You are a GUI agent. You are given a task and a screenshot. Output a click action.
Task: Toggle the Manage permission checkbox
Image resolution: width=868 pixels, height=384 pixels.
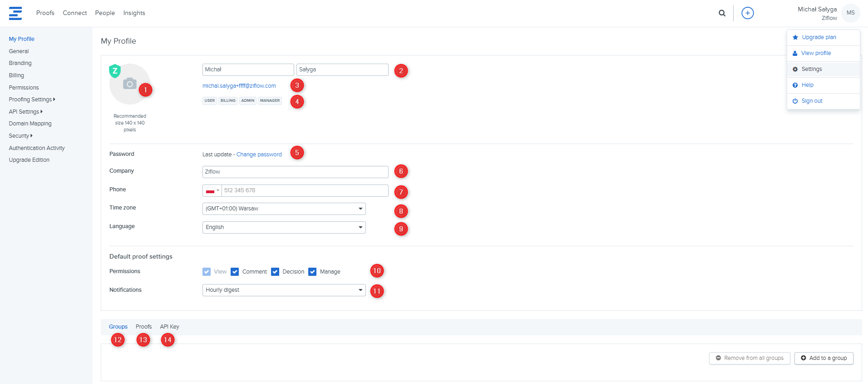312,272
